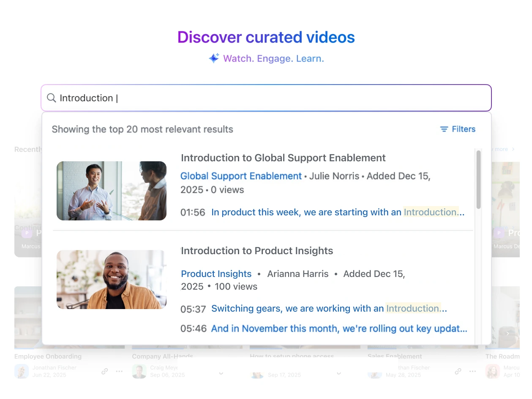Open the ellipsis menu on Sales Enablement card

pos(472,371)
